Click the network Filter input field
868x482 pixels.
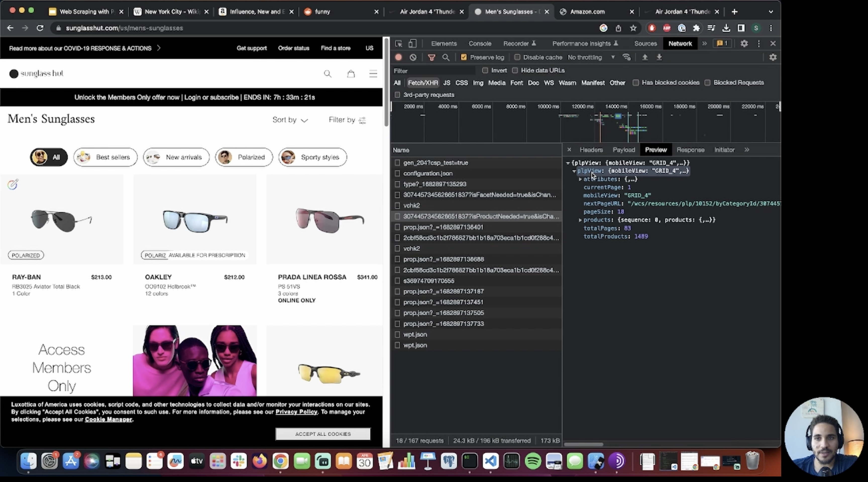coord(434,71)
